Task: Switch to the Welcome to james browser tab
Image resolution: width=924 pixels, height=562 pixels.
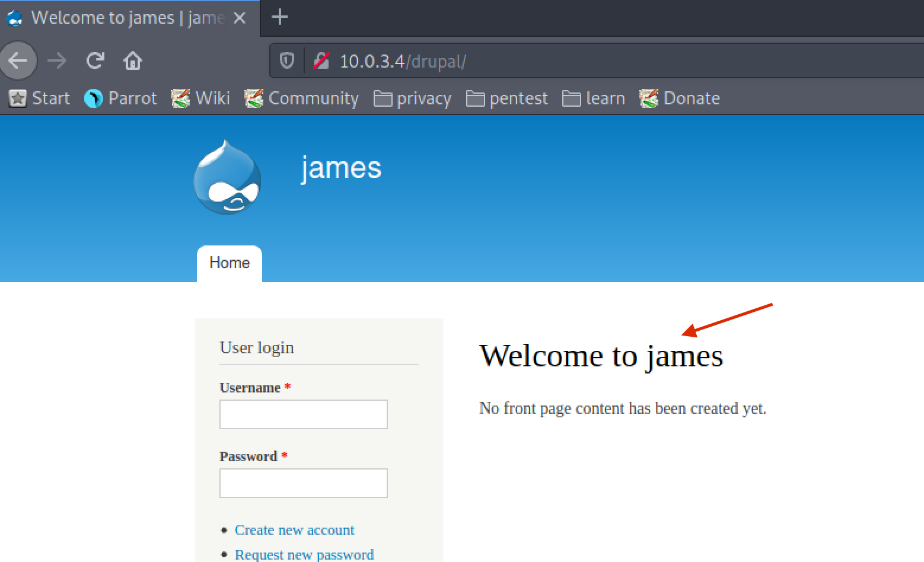Action: [119, 18]
